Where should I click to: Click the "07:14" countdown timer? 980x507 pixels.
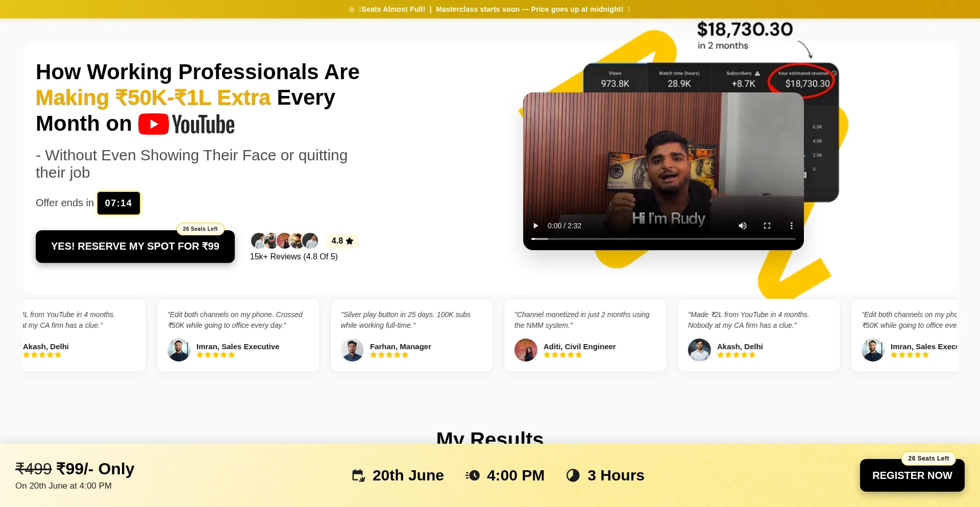click(x=118, y=203)
